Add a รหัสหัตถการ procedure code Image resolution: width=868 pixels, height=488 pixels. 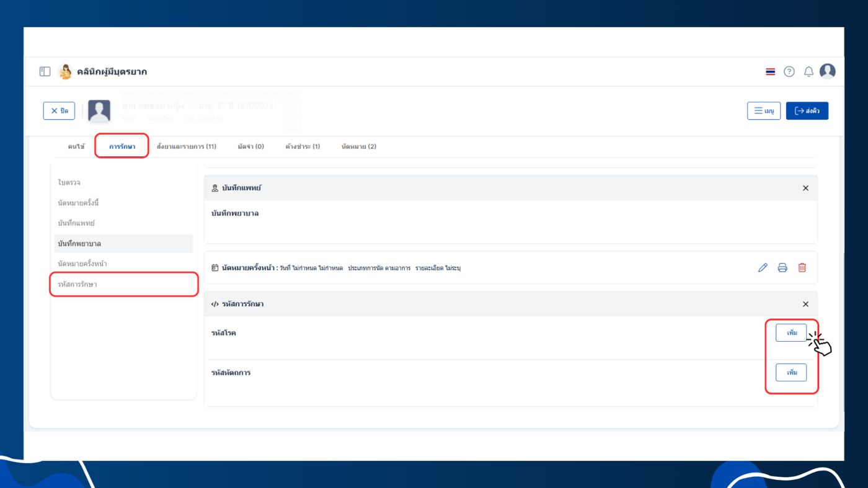tap(791, 373)
